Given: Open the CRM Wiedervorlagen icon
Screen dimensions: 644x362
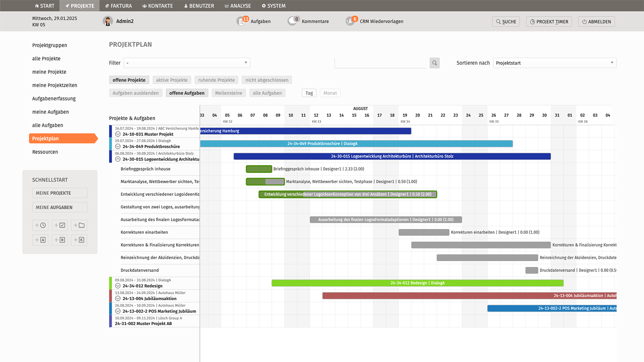Looking at the screenshot, I should [x=351, y=21].
